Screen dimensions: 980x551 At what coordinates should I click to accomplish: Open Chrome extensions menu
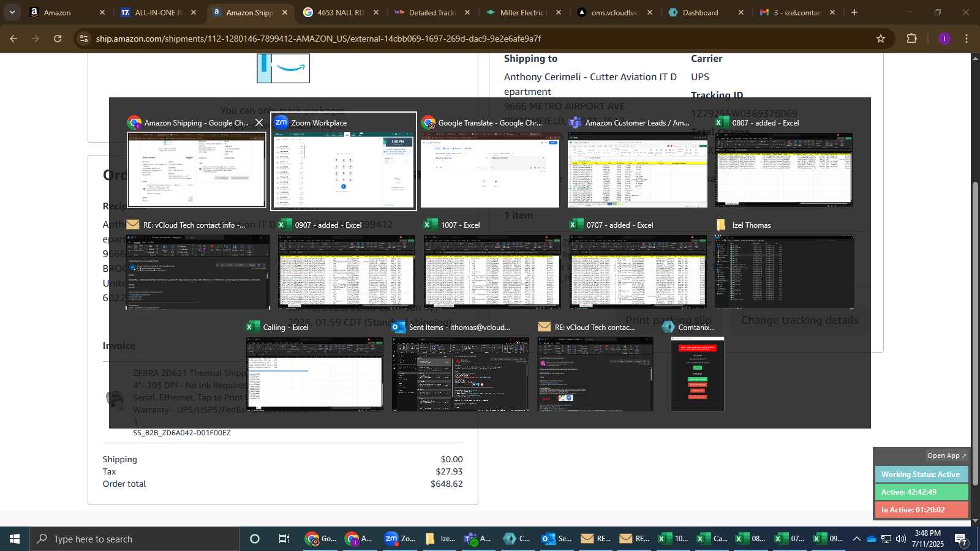(911, 39)
